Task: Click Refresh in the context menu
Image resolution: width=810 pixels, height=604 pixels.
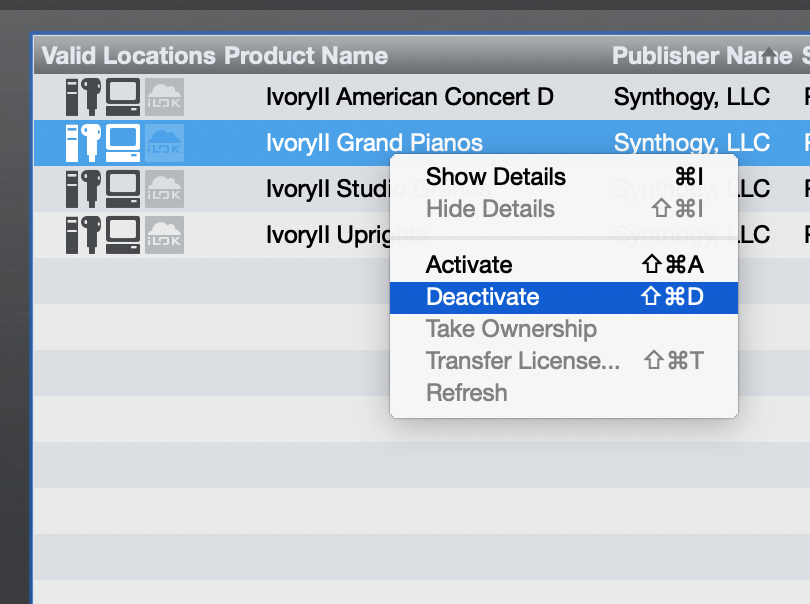Action: (x=564, y=393)
